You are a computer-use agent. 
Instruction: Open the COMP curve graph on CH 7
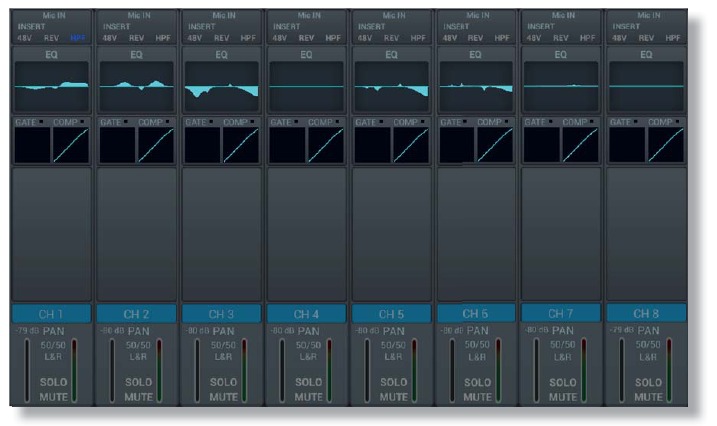580,145
